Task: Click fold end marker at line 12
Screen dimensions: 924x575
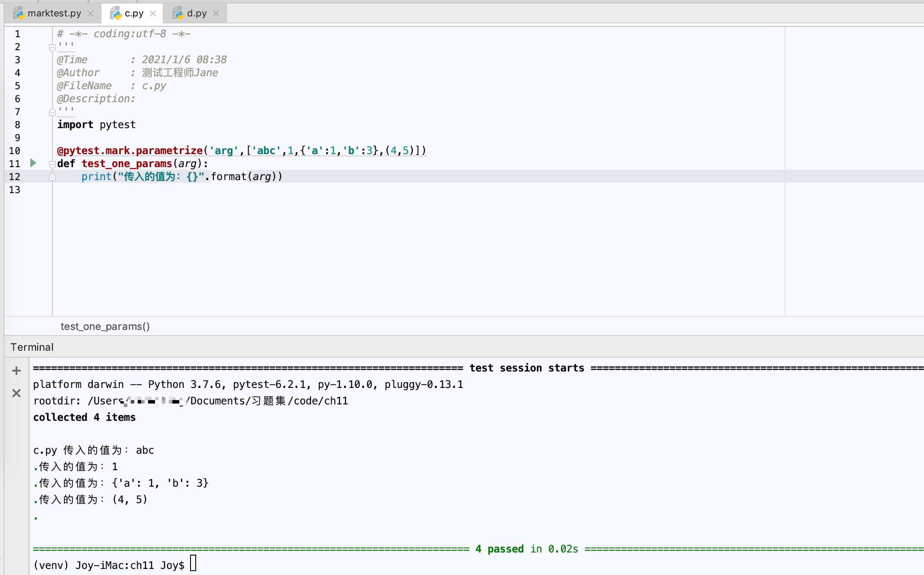Action: point(52,177)
